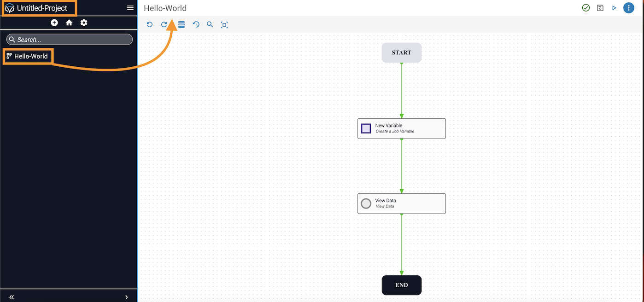644x302 pixels.
Task: Go to home via house icon
Action: coord(69,23)
